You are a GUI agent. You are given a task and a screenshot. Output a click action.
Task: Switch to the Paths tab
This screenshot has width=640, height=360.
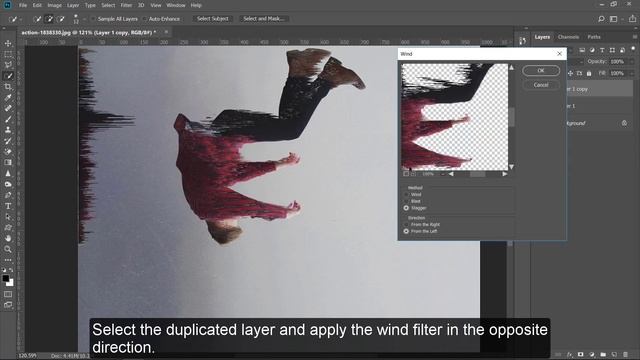coord(594,37)
